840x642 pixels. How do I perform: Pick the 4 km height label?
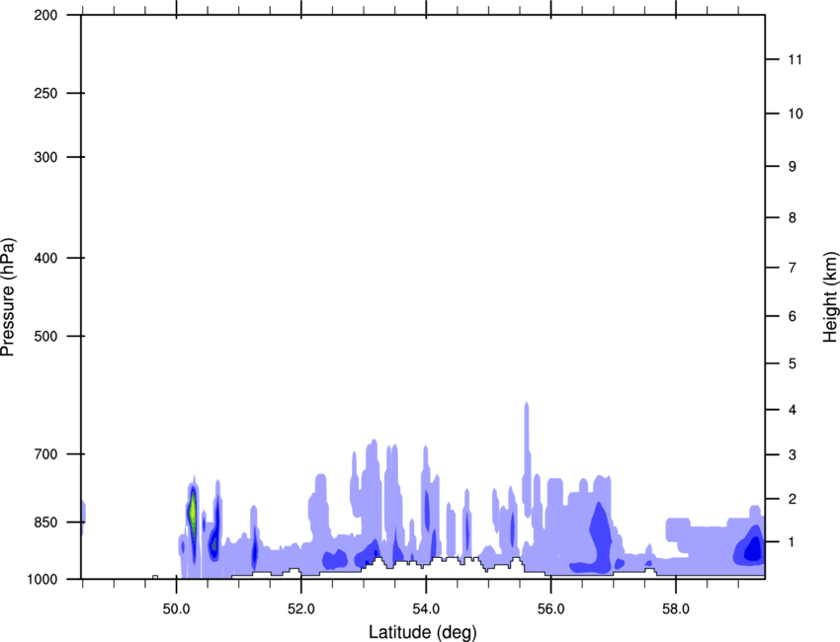[793, 410]
